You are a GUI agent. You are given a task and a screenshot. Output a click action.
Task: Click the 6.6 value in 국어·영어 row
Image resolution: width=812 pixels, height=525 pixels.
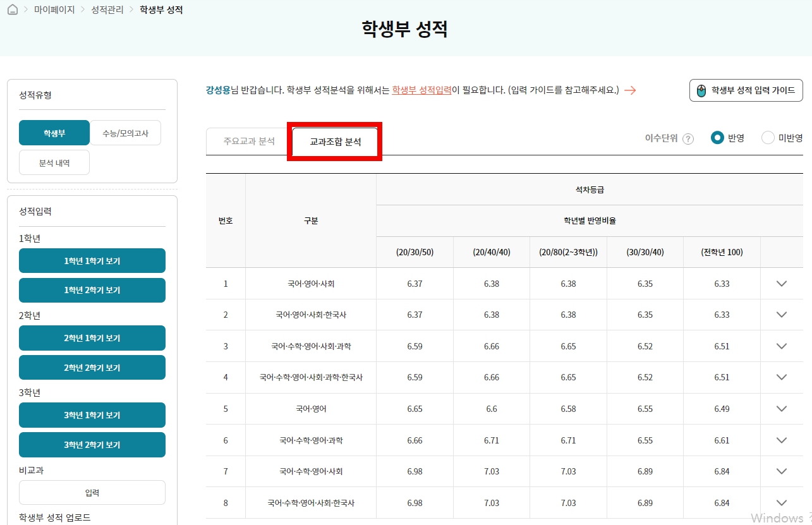pos(492,409)
